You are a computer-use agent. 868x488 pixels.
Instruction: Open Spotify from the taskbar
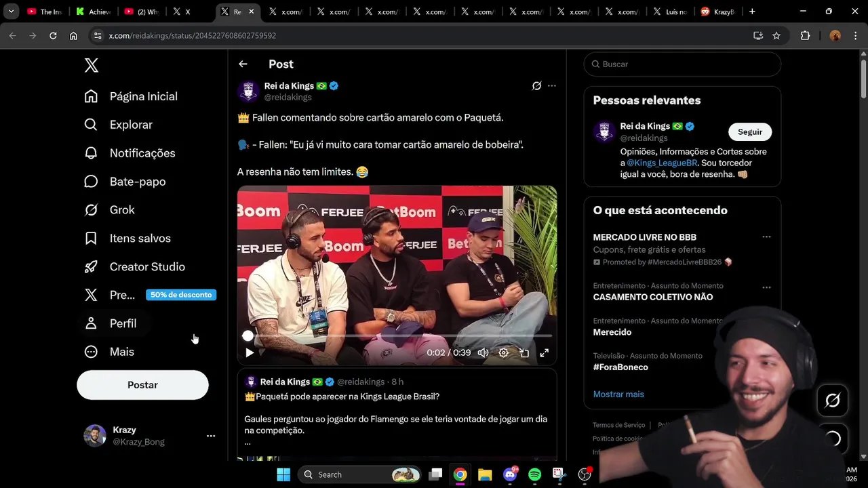pyautogui.click(x=534, y=474)
